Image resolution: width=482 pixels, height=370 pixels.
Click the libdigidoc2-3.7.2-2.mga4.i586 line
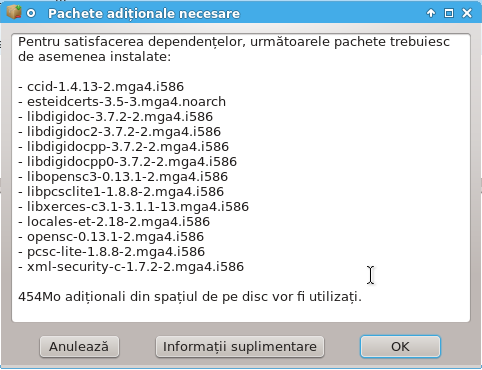[119, 132]
